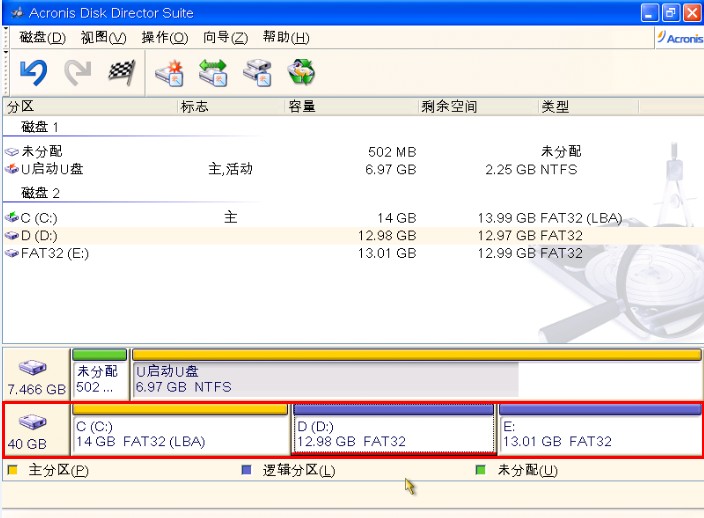Click the 2.25 GB free space value
704x518 pixels.
click(510, 170)
